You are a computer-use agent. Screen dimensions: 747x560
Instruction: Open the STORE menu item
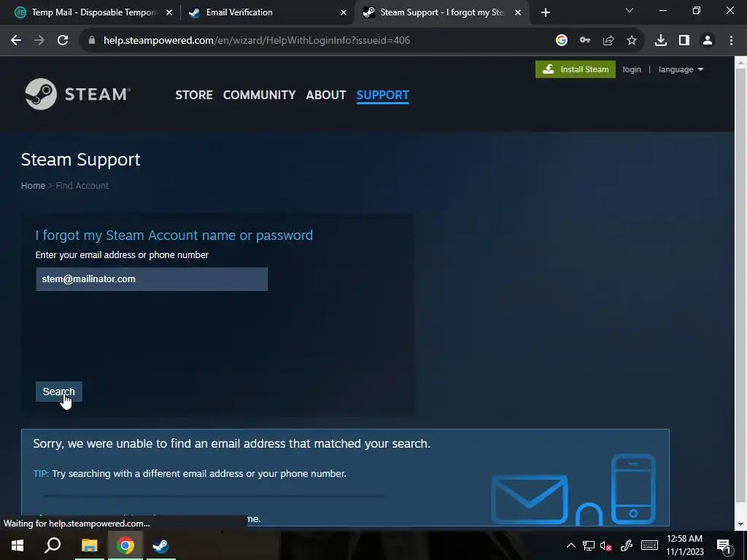[194, 95]
